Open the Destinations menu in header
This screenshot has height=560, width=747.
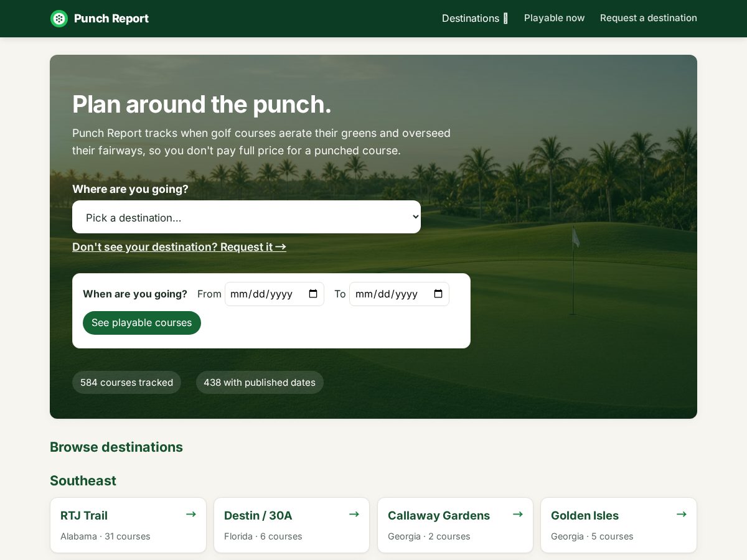point(475,18)
